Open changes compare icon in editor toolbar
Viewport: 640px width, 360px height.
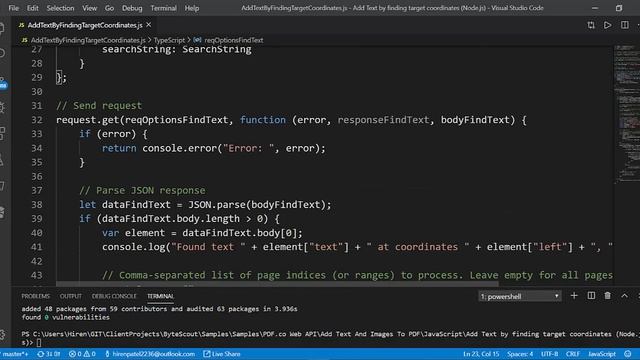click(x=591, y=25)
